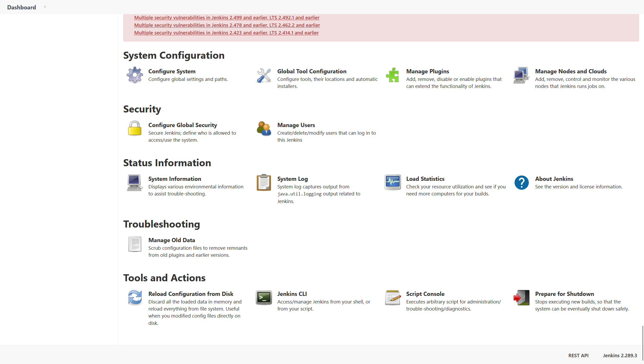Open the Jenkins CLI terminal icon
Viewport: 644px width, 364px height.
(x=263, y=298)
